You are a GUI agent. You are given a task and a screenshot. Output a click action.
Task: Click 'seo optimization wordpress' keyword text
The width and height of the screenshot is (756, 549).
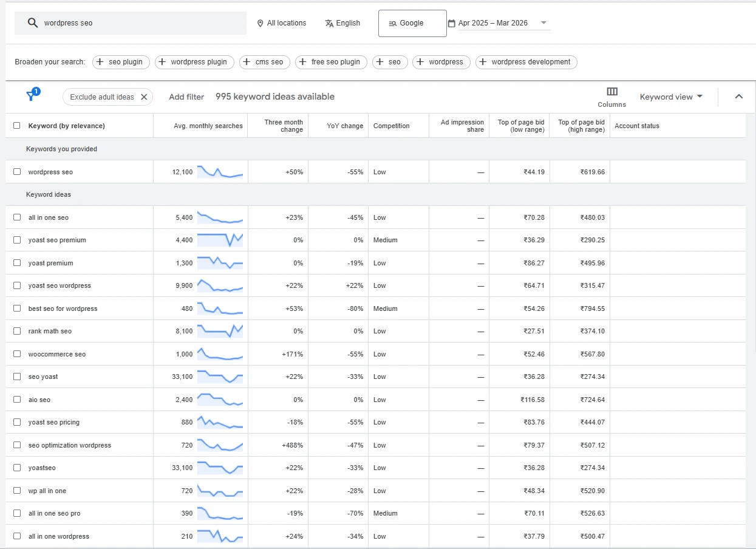point(70,445)
